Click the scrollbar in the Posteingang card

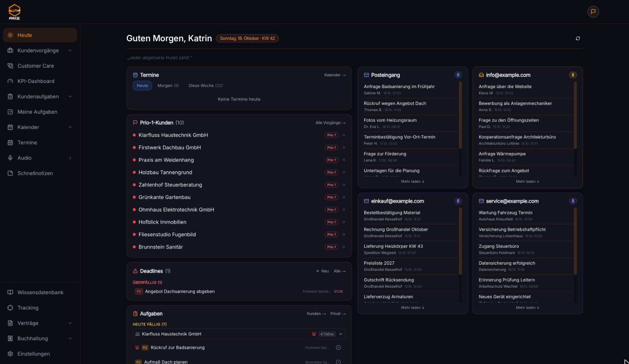pyautogui.click(x=461, y=115)
